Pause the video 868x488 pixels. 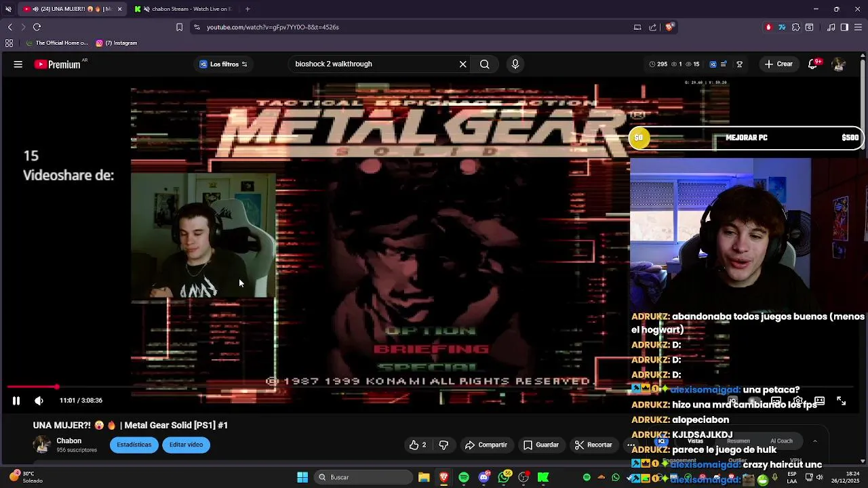pos(16,401)
